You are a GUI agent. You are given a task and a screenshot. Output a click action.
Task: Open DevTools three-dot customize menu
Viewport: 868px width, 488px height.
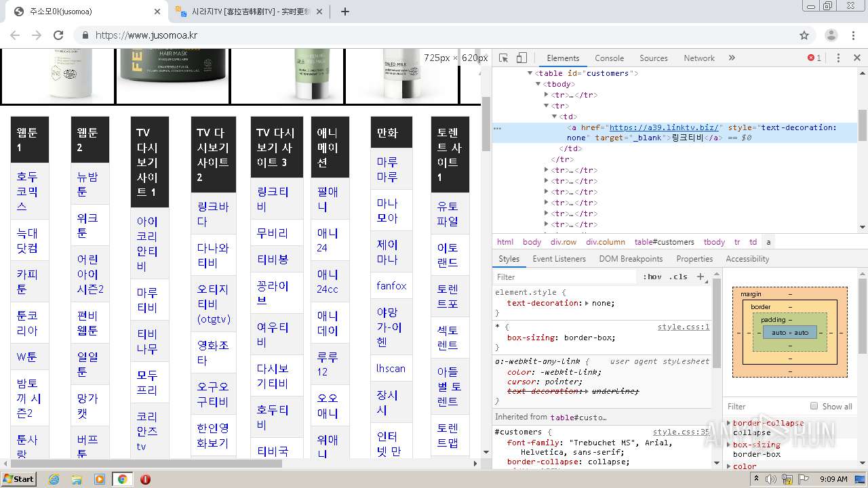pos(838,58)
